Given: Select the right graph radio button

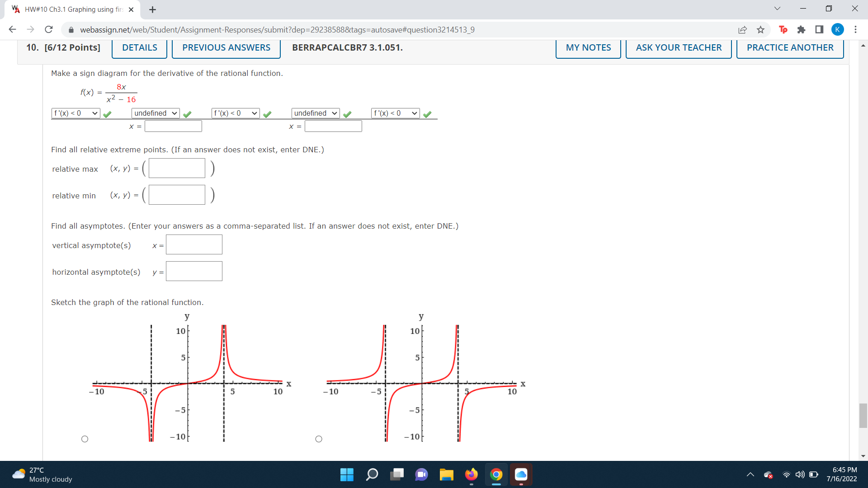Looking at the screenshot, I should [x=319, y=439].
